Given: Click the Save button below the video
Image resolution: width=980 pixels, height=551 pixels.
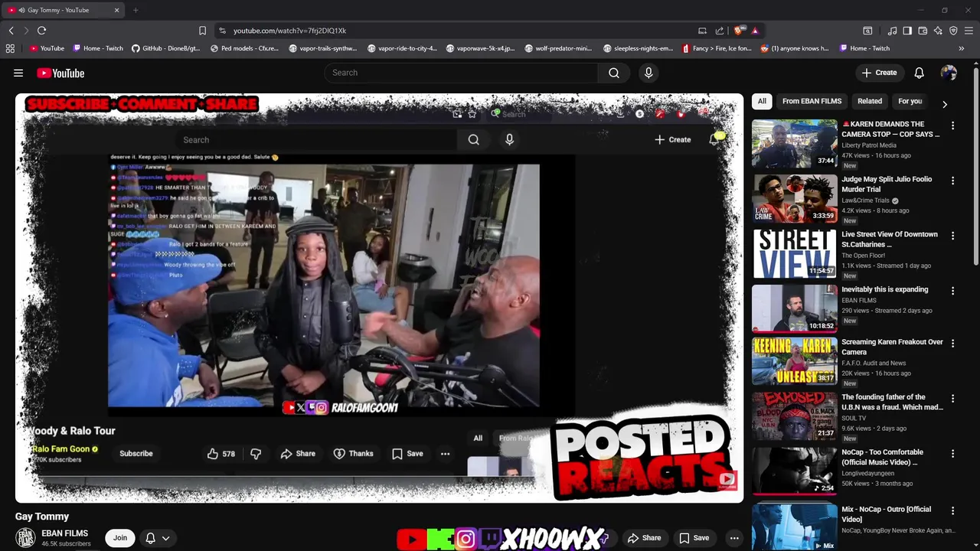Looking at the screenshot, I should tap(694, 538).
